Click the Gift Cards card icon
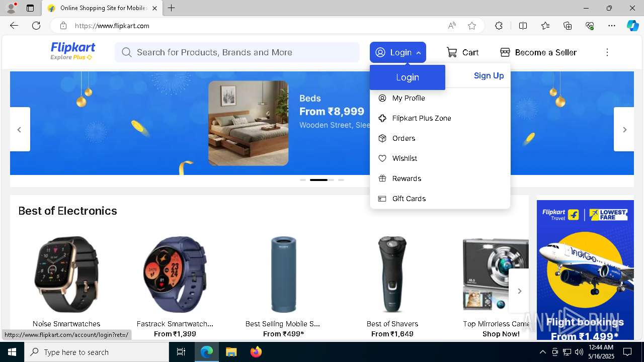 [x=382, y=199]
